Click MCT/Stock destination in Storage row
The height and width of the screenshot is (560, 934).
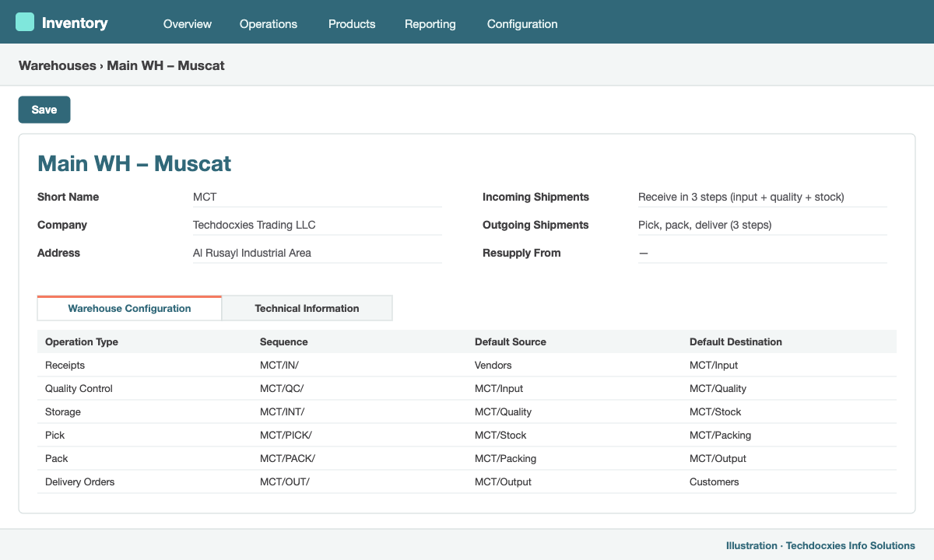click(715, 411)
